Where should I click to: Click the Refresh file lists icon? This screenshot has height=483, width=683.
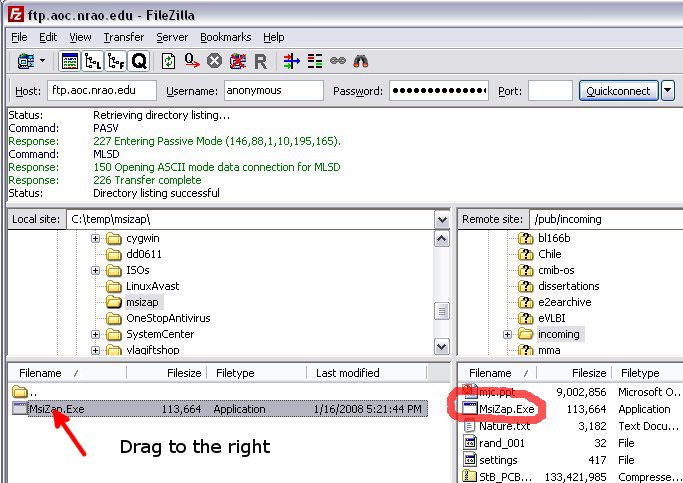pyautogui.click(x=168, y=61)
